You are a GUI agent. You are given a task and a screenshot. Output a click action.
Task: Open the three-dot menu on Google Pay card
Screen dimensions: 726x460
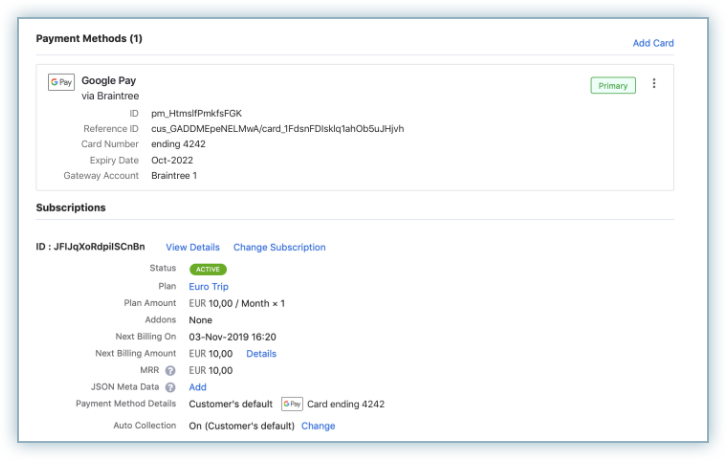654,84
